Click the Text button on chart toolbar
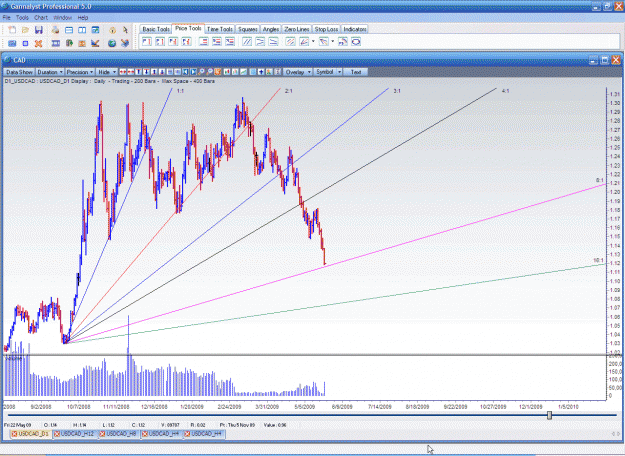 [x=356, y=72]
